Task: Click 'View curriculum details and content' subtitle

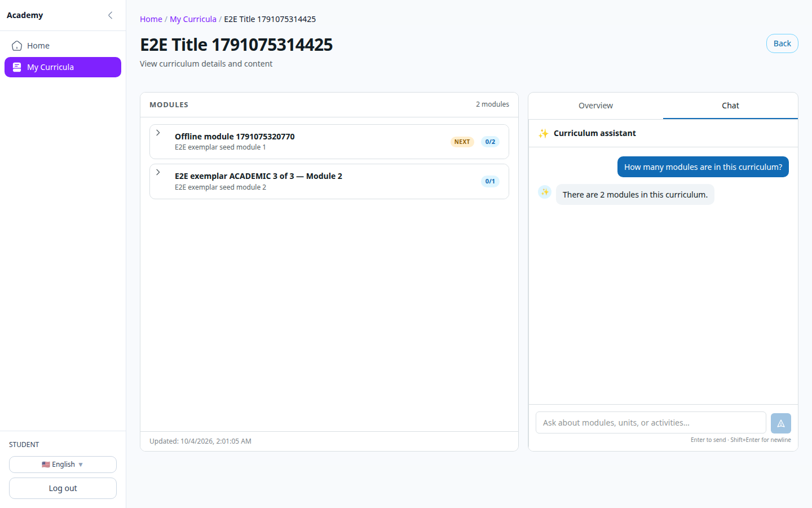Action: click(206, 64)
